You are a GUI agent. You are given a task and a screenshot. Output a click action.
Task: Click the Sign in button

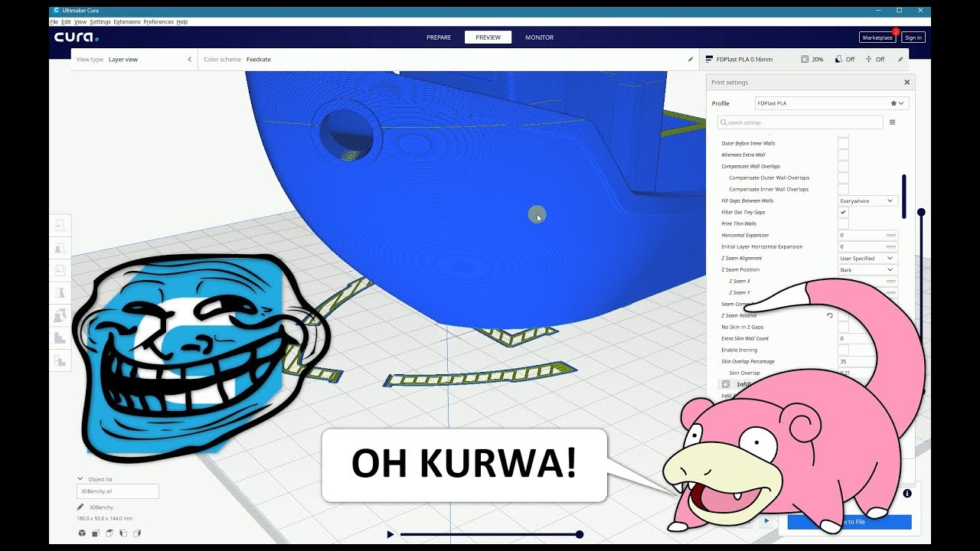point(913,37)
